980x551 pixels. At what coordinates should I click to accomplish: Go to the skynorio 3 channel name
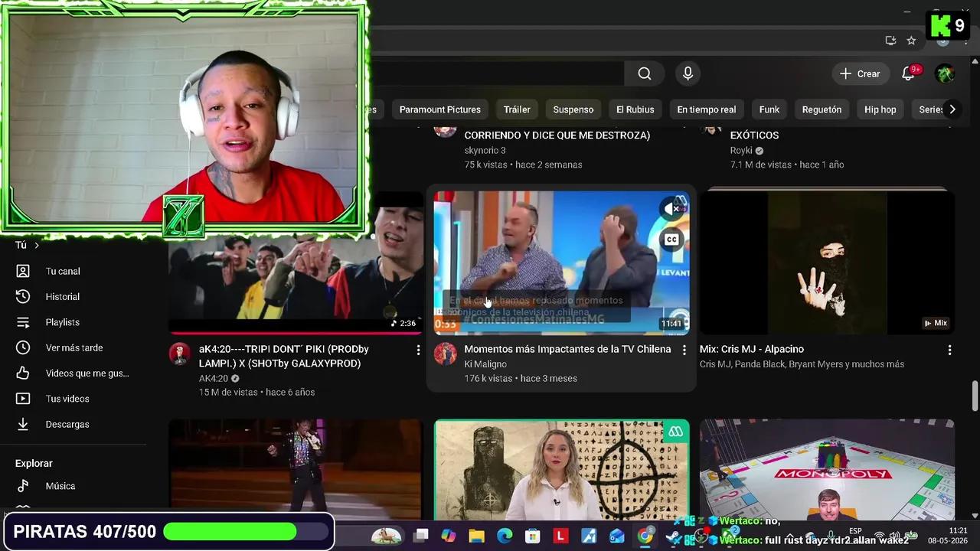point(485,150)
